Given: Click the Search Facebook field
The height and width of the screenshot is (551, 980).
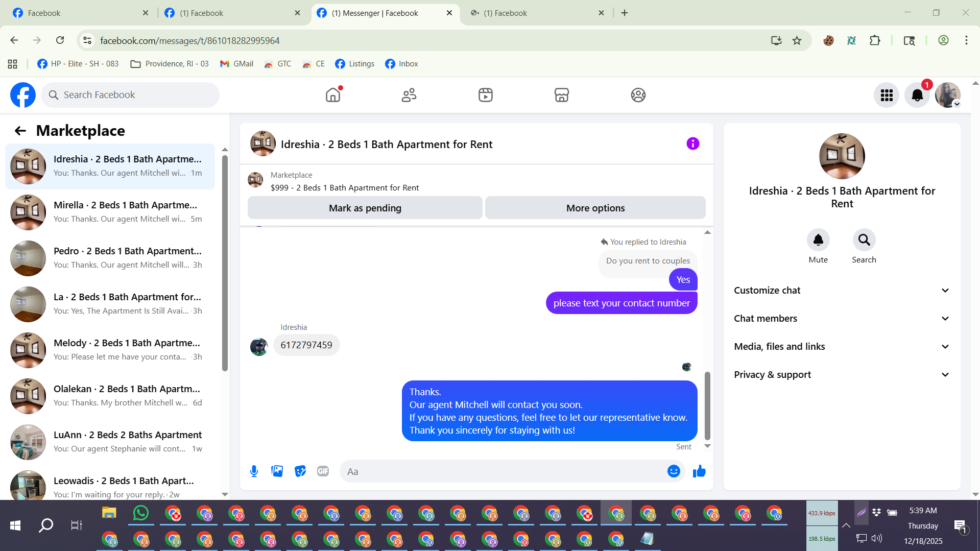Looking at the screenshot, I should (130, 95).
